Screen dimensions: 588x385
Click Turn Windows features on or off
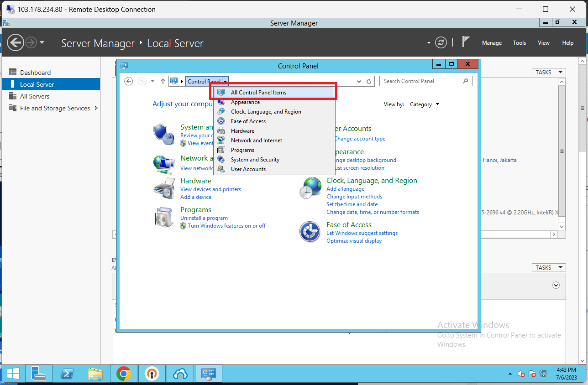click(x=226, y=226)
